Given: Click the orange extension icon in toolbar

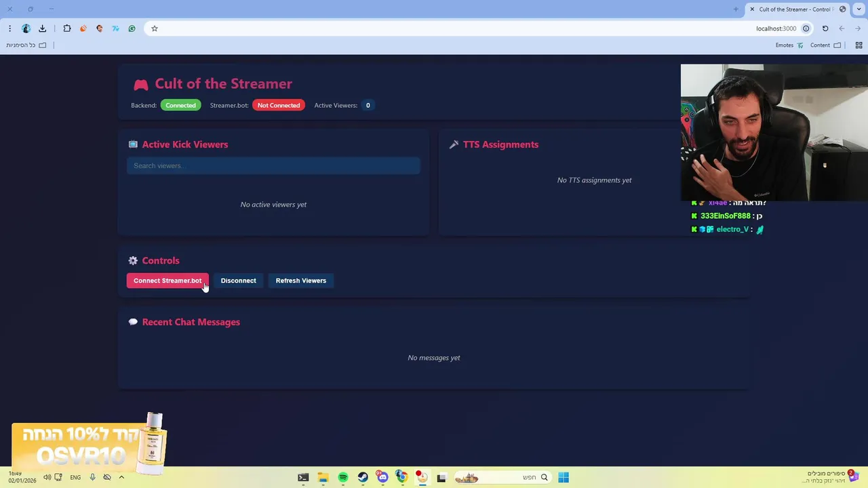Looking at the screenshot, I should 83,28.
